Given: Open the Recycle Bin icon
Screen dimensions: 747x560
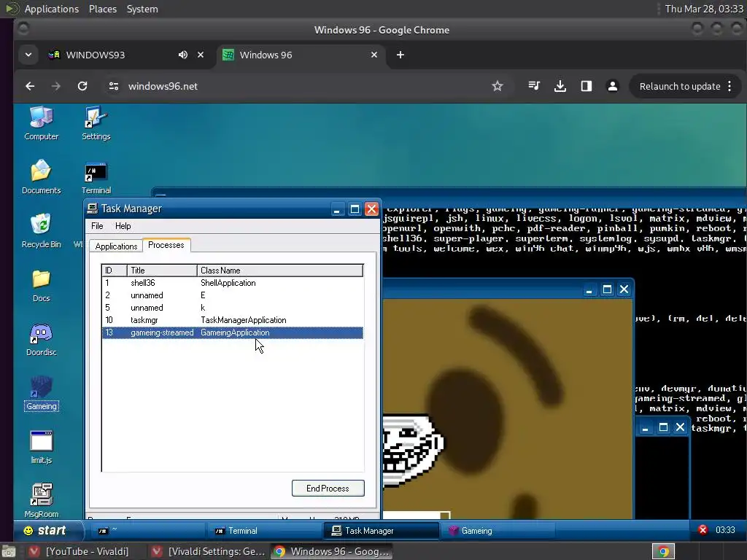Looking at the screenshot, I should point(41,231).
